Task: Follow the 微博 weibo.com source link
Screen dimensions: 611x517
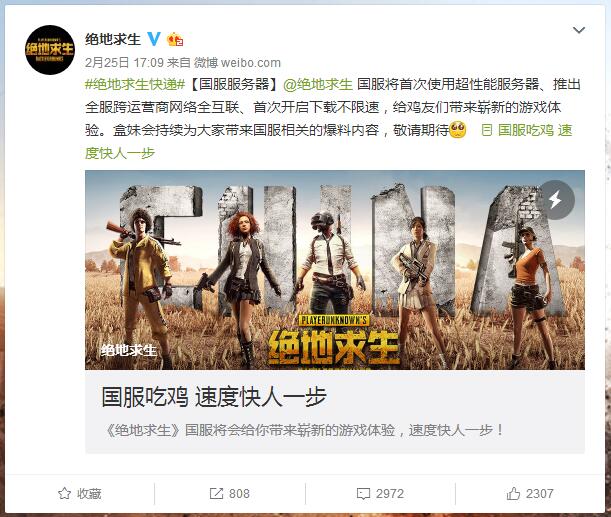Action: point(237,62)
